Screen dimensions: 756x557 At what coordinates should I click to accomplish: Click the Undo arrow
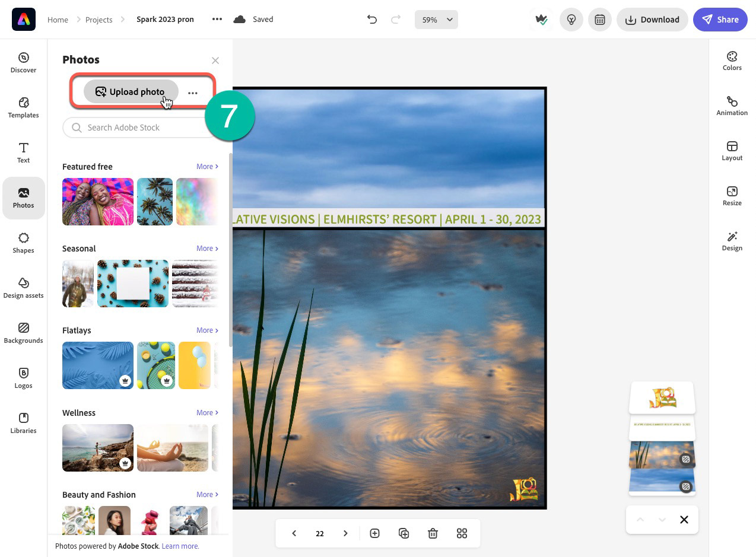[372, 20]
